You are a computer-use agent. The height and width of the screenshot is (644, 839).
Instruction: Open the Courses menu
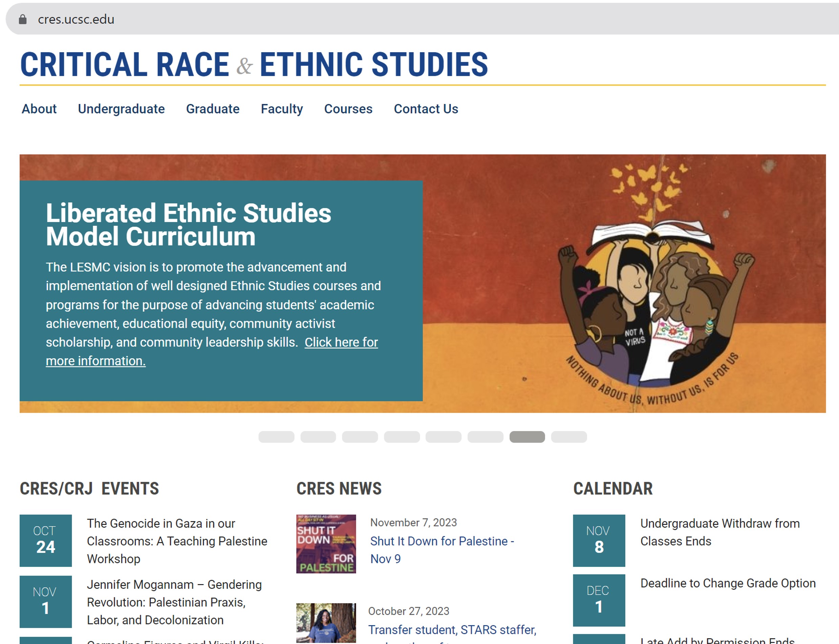click(x=348, y=109)
